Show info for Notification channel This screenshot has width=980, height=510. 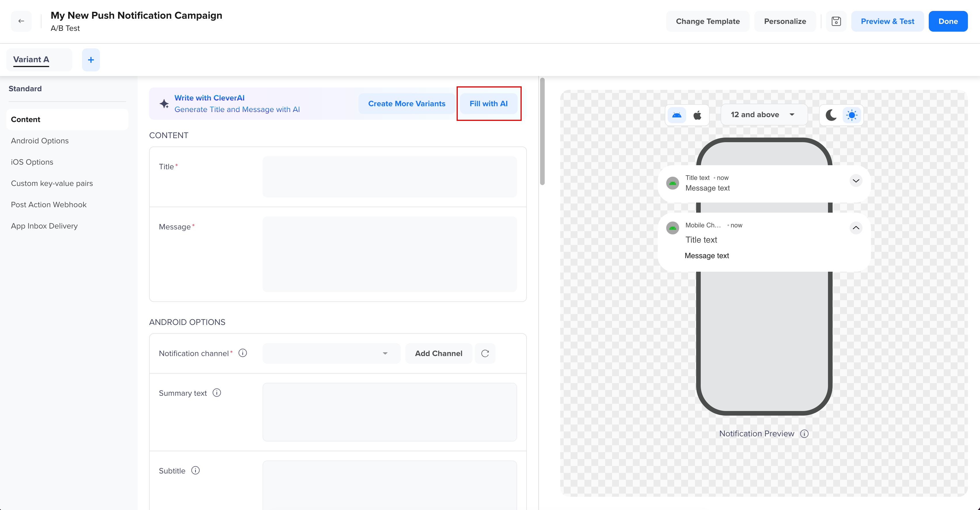tap(243, 353)
